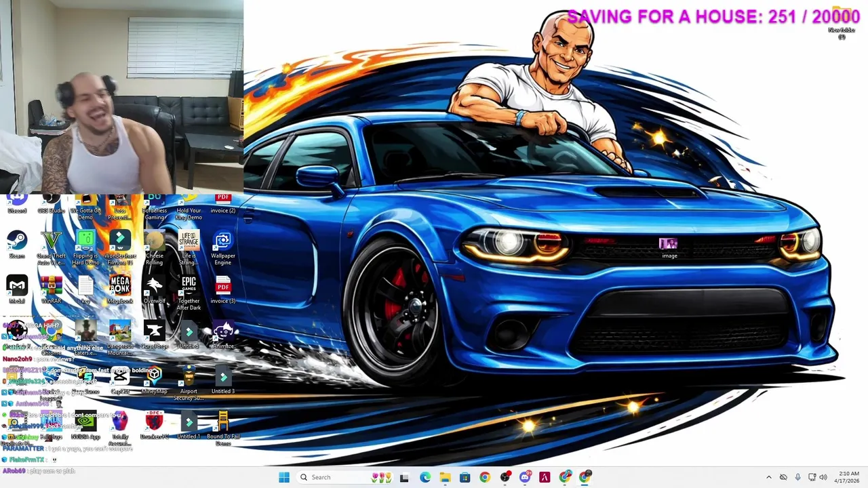This screenshot has height=488, width=868.
Task: Open the New folder desktop icon
Action: pyautogui.click(x=842, y=22)
